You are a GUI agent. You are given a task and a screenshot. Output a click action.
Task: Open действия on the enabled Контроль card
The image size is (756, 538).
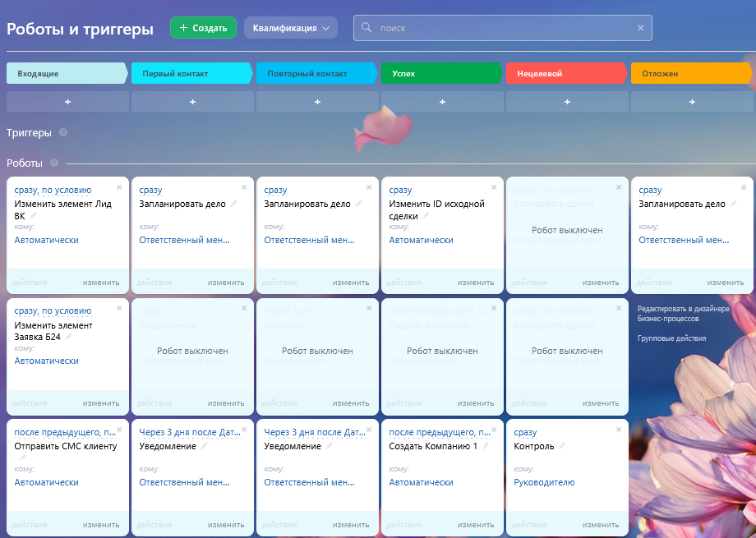[529, 525]
